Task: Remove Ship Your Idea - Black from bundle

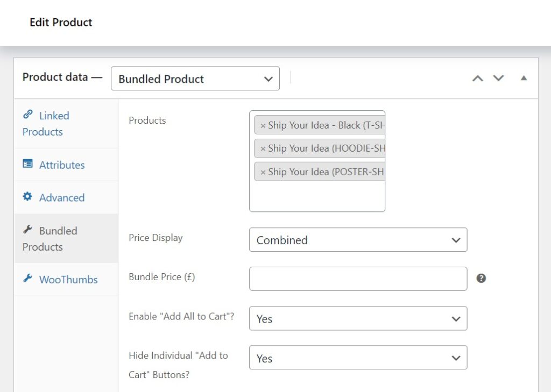Action: pos(263,125)
